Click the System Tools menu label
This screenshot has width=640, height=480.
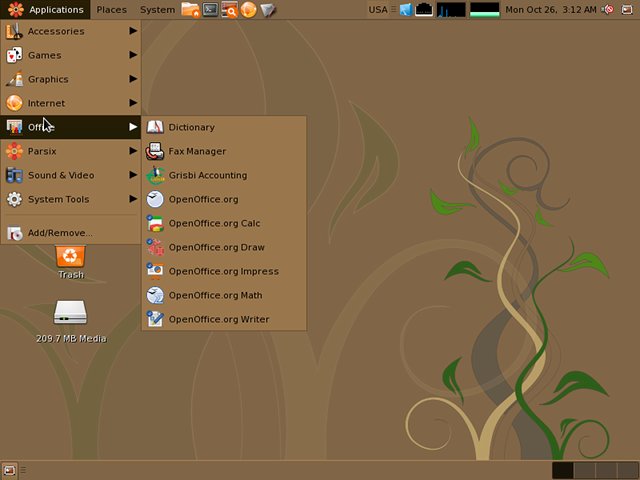pyautogui.click(x=58, y=199)
